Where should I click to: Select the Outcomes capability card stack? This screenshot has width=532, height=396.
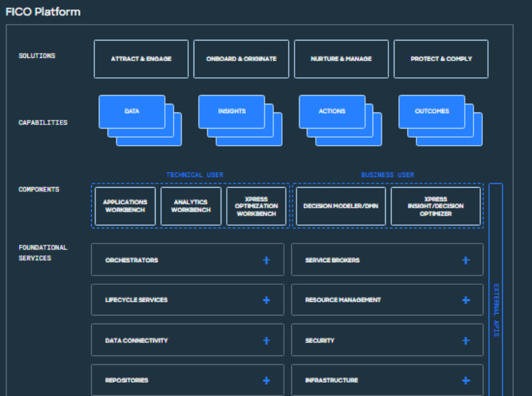tap(431, 112)
